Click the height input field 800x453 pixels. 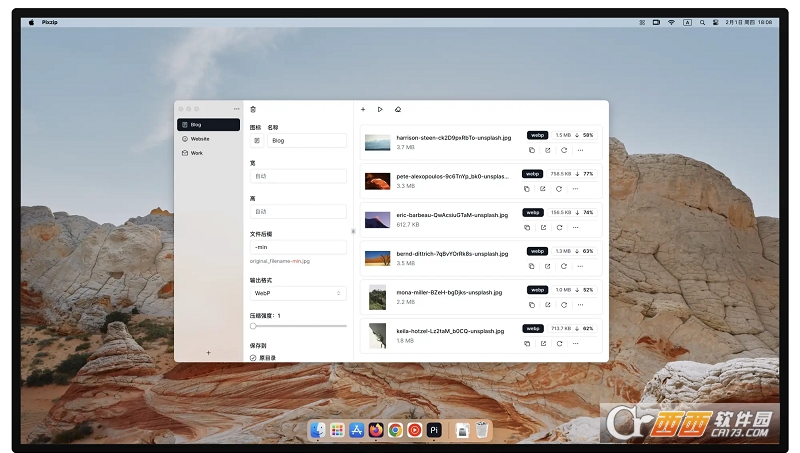tap(298, 211)
